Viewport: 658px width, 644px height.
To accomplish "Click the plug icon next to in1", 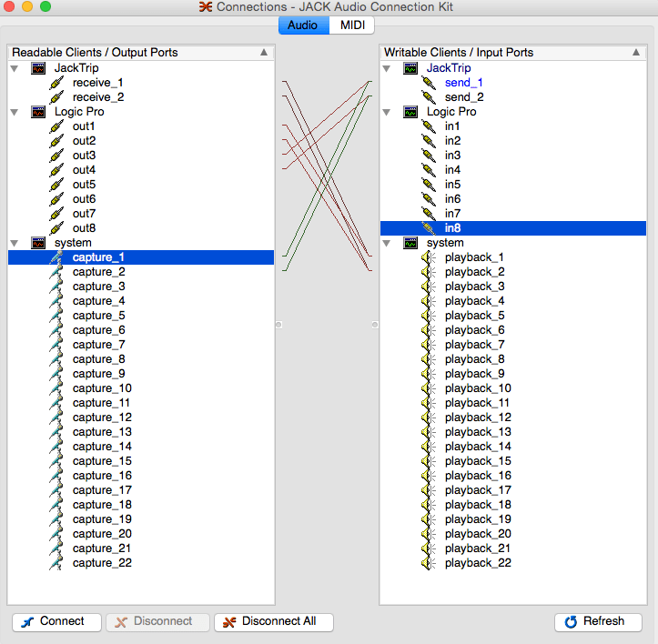I will click(429, 126).
